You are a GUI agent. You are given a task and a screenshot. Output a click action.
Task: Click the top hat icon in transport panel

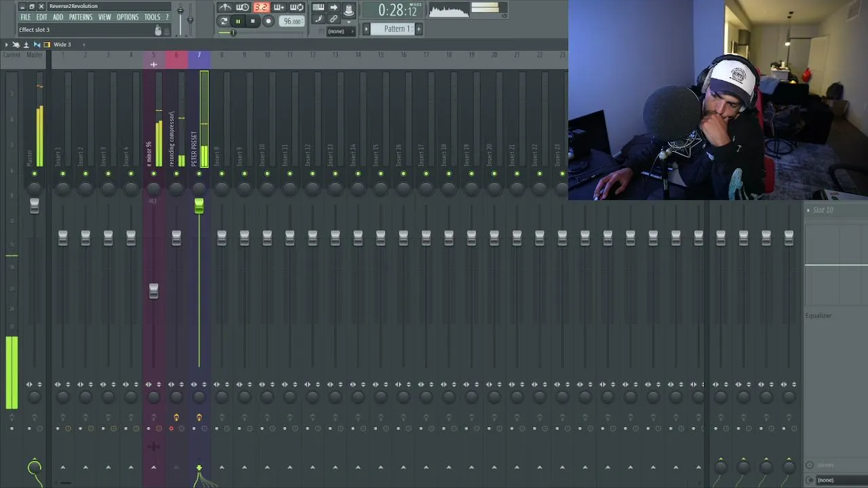tap(349, 10)
